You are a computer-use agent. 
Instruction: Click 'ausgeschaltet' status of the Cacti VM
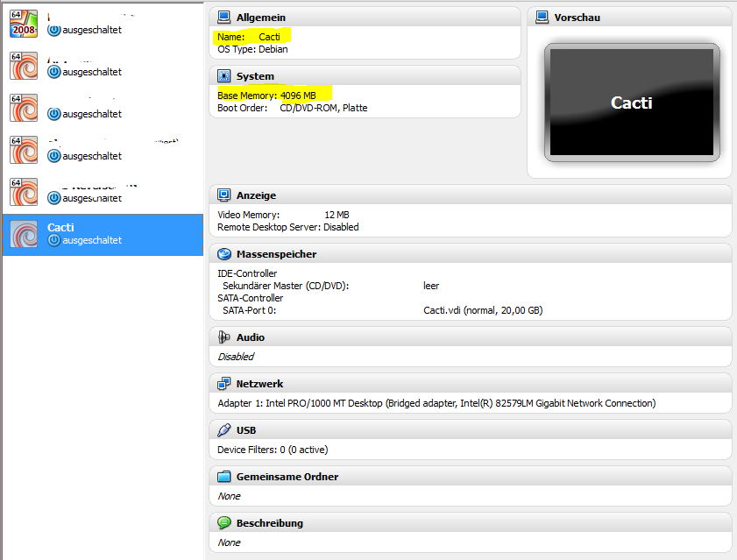92,240
